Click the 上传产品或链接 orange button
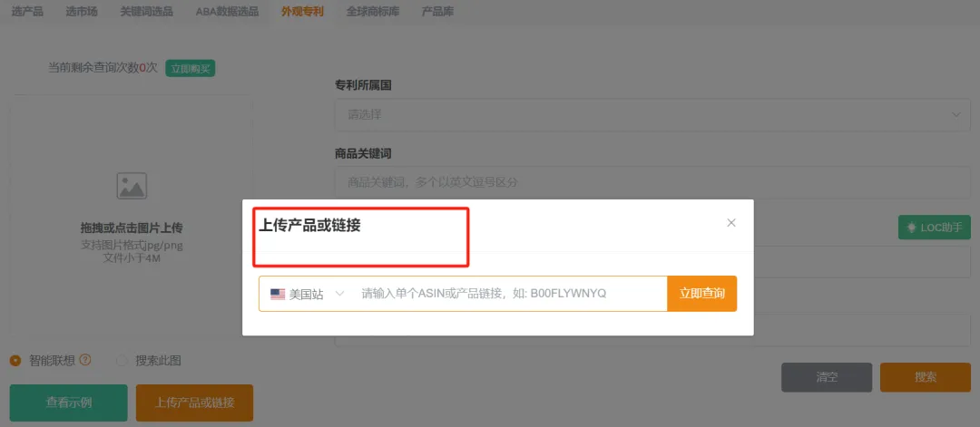This screenshot has height=427, width=980. tap(194, 403)
